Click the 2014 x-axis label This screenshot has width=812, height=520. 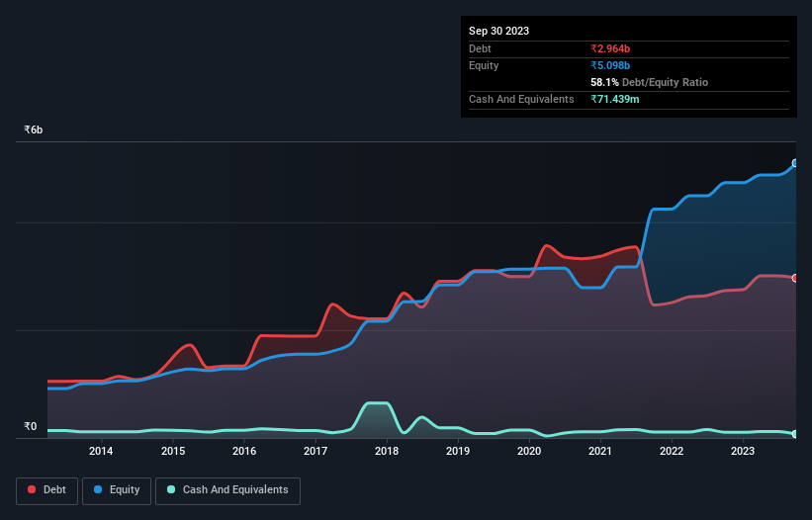point(101,451)
